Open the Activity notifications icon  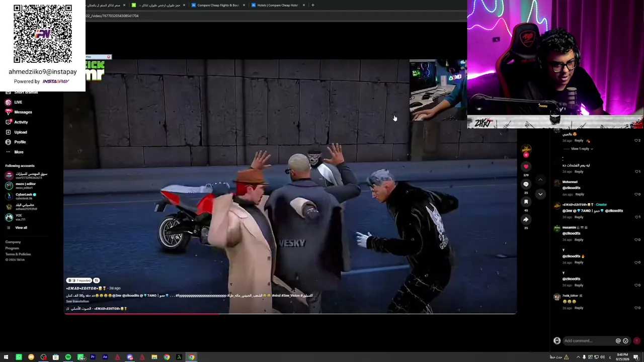click(8, 122)
